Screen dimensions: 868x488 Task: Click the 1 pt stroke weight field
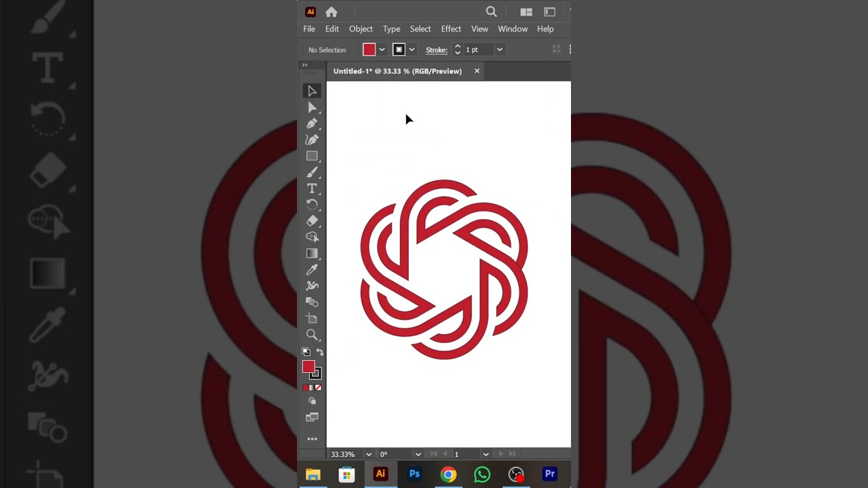478,49
